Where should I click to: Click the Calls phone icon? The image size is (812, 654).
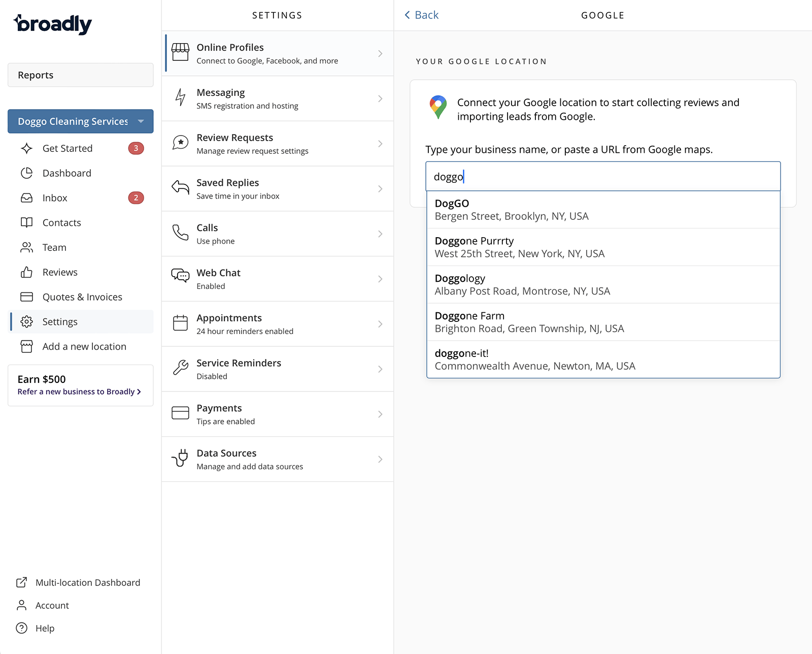tap(181, 233)
